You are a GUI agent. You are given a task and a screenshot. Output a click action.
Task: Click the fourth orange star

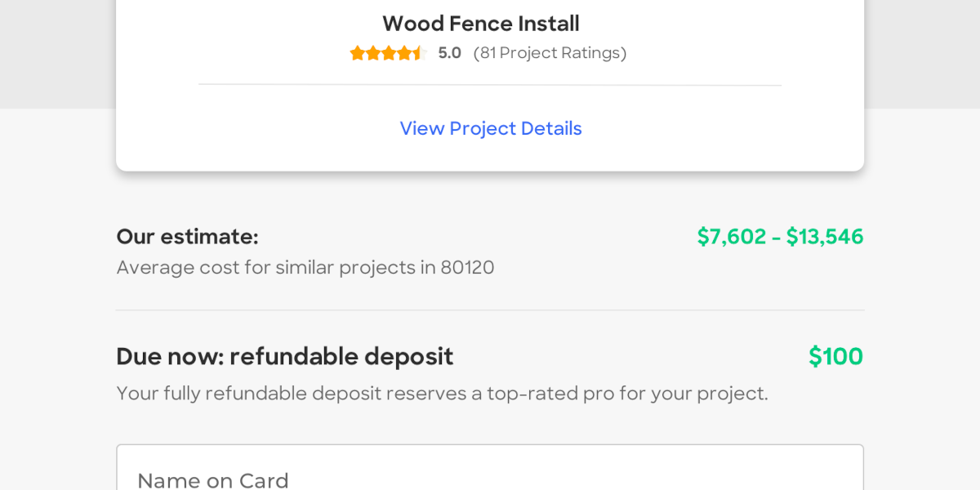(403, 52)
